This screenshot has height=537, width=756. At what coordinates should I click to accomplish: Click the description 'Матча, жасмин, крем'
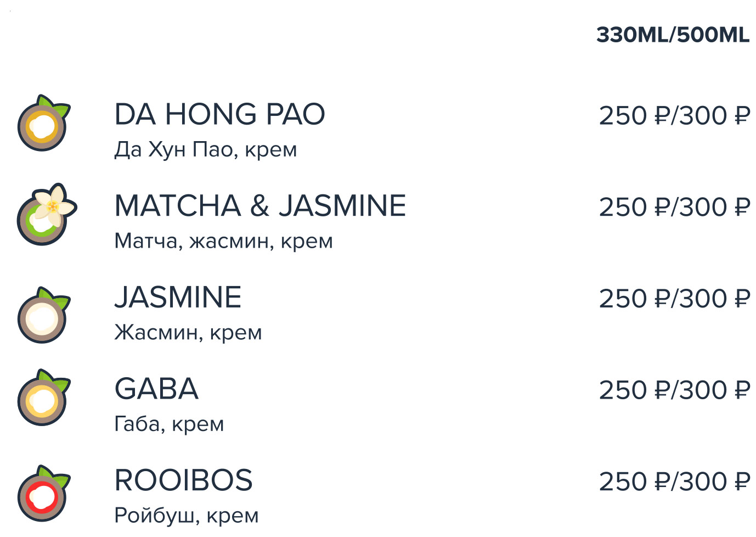pyautogui.click(x=223, y=242)
